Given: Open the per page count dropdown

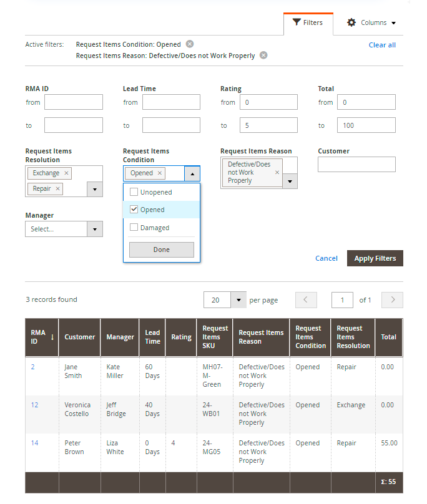Looking at the screenshot, I should (x=238, y=300).
